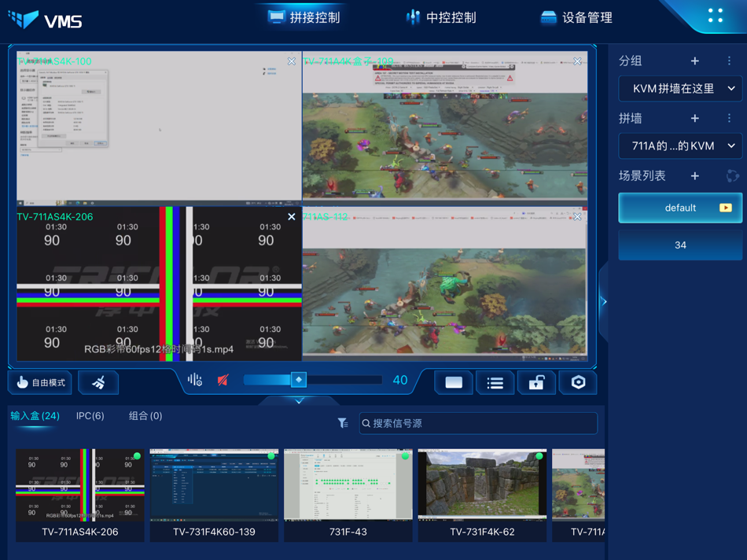Switch to the 拼接控制 tab
The height and width of the screenshot is (560, 747).
pyautogui.click(x=304, y=17)
